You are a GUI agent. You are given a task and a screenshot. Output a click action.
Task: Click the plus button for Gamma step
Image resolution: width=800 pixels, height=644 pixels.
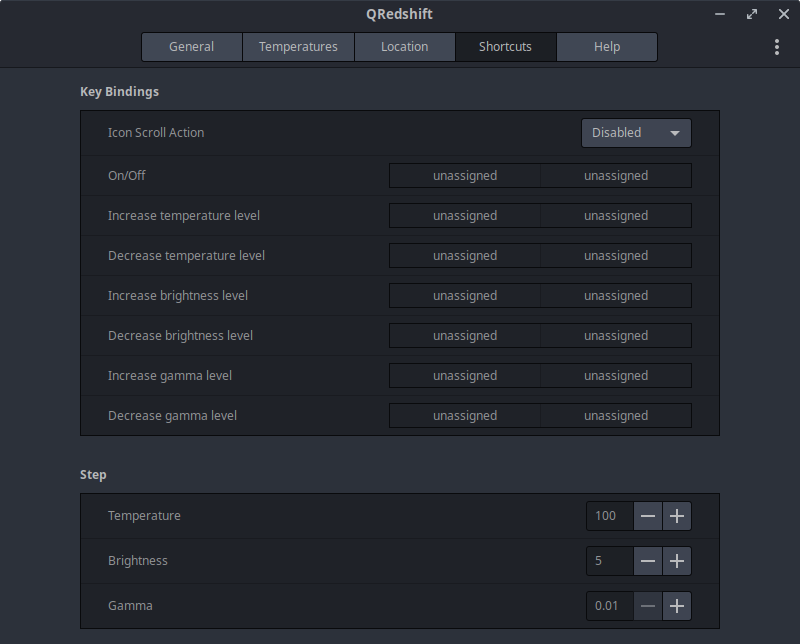coord(677,606)
